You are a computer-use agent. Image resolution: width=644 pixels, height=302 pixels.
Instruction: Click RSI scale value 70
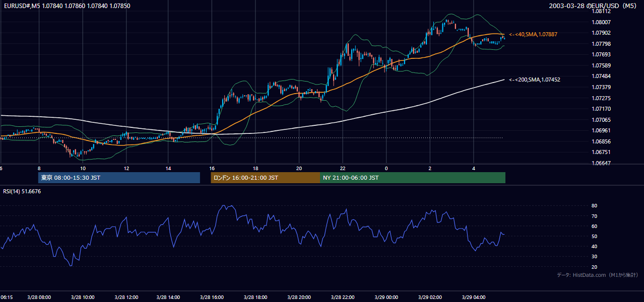click(x=594, y=216)
